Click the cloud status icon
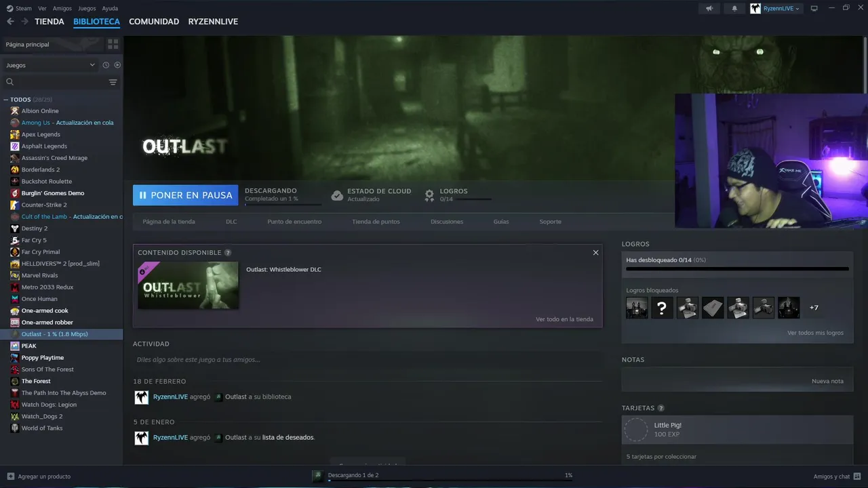The width and height of the screenshot is (868, 488). coord(337,195)
